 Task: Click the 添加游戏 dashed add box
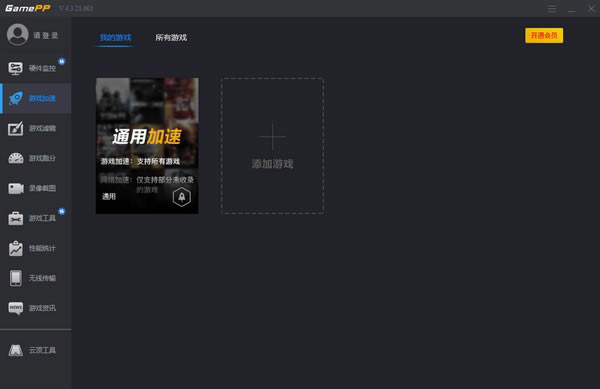coord(272,146)
